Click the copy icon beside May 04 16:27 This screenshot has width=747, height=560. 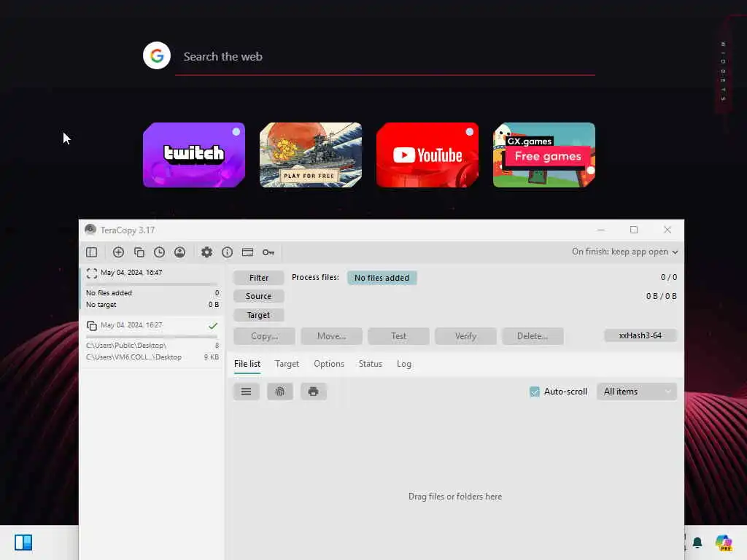[91, 325]
